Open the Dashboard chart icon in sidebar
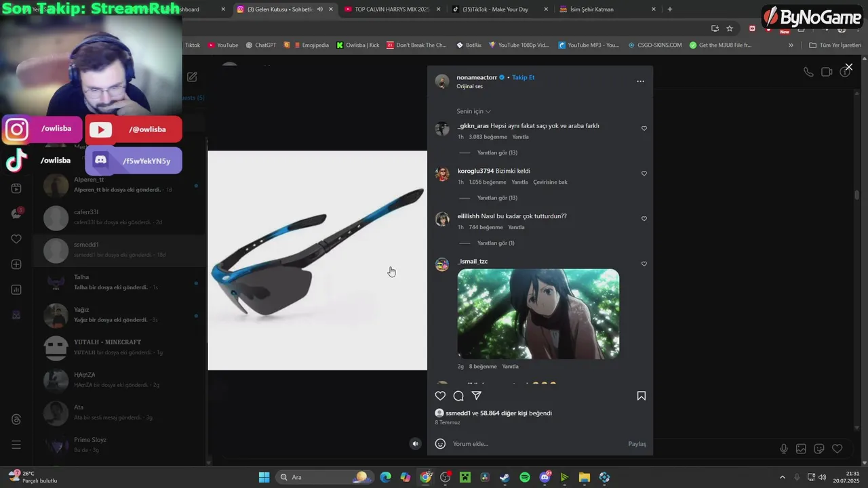 (16, 289)
